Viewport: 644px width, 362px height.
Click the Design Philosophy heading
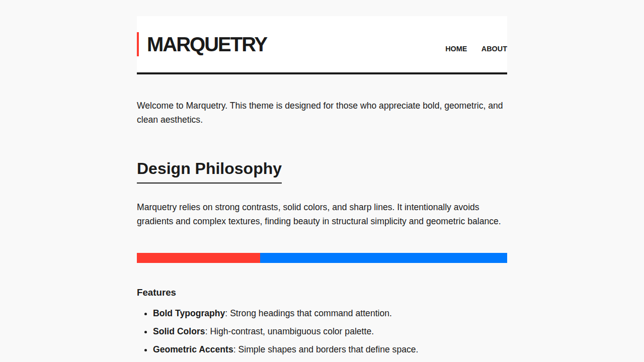(209, 168)
